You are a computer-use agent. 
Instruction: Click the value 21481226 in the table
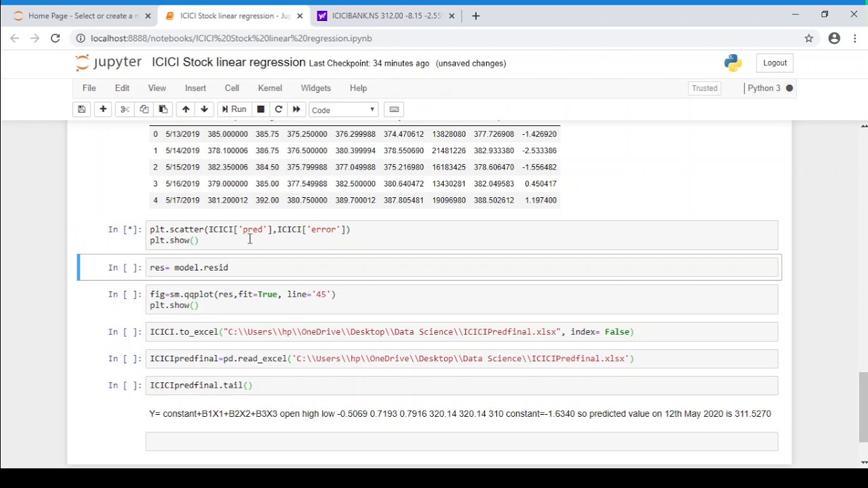click(449, 150)
